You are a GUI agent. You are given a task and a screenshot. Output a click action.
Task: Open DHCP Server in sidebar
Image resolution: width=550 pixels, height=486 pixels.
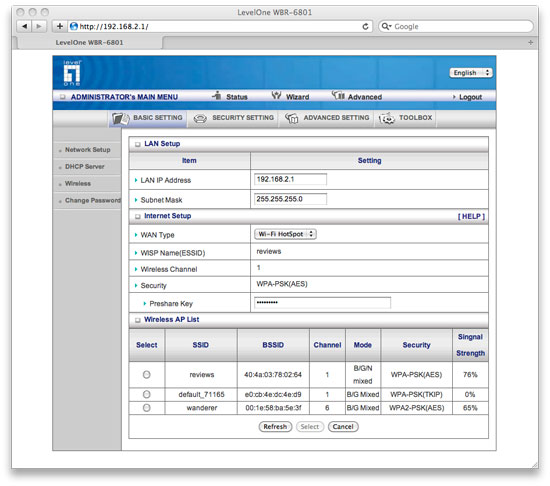click(85, 167)
